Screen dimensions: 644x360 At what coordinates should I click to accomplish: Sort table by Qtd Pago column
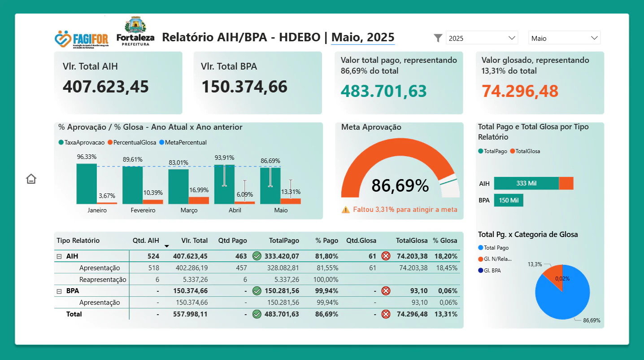pos(232,241)
